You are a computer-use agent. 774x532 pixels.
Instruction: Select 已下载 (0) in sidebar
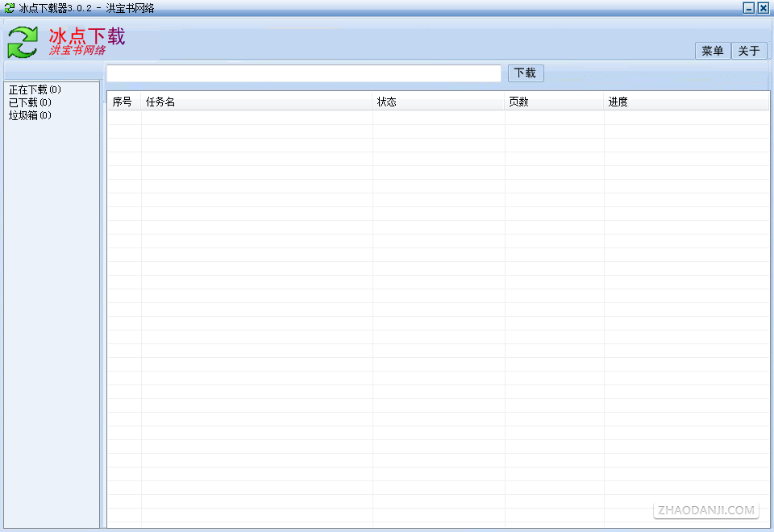[x=30, y=102]
